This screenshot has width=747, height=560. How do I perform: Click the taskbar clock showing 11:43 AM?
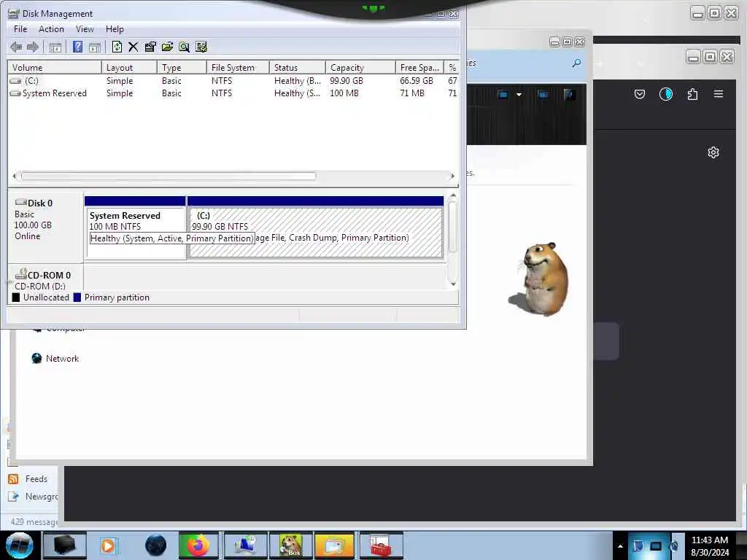(709, 545)
